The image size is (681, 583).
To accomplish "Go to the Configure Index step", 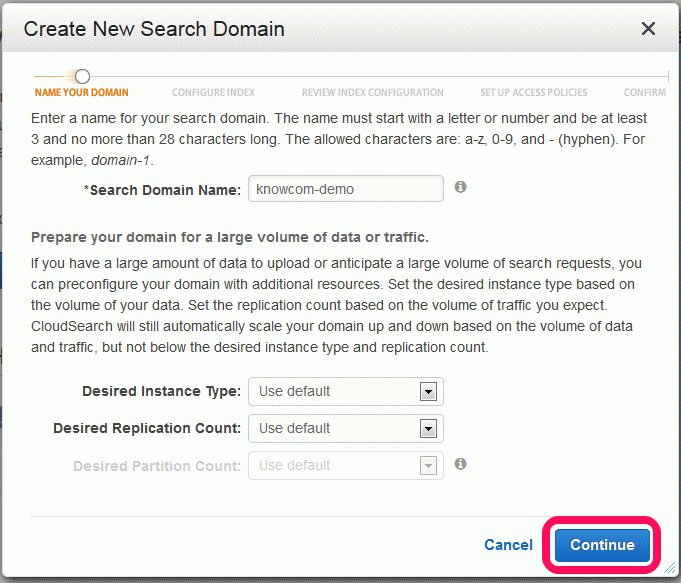I will point(213,93).
